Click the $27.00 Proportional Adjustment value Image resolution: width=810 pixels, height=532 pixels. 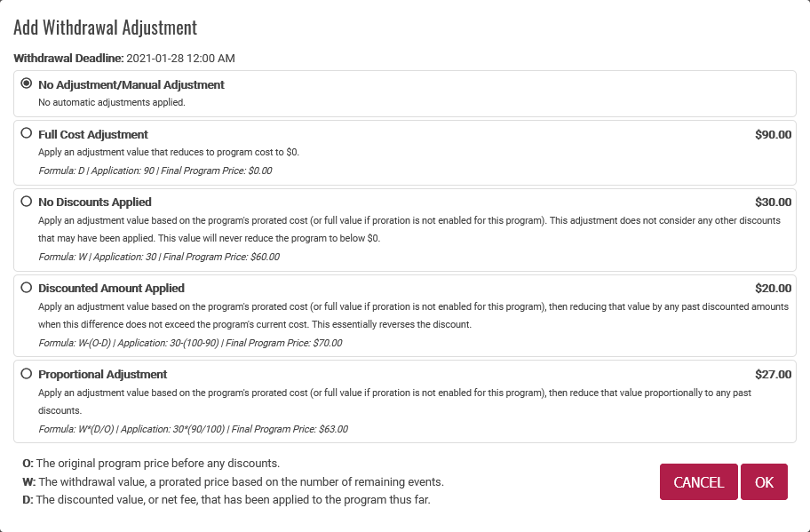pyautogui.click(x=773, y=375)
